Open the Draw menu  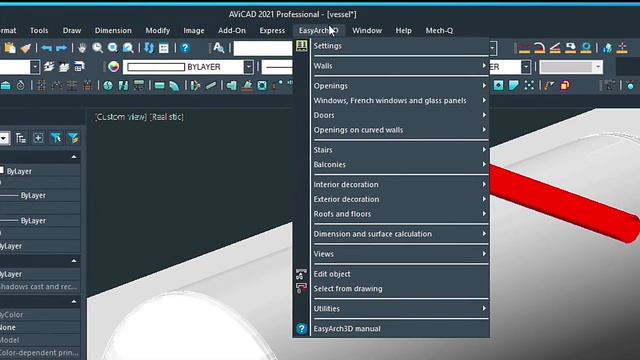coord(72,31)
